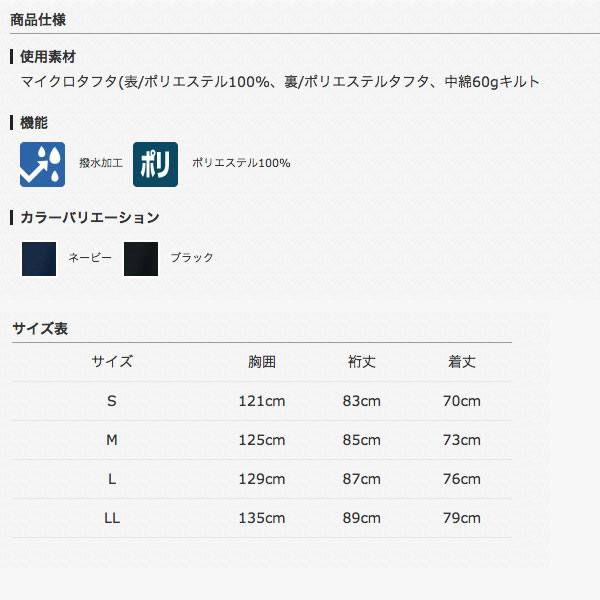Click the 73cm length value
This screenshot has height=600, width=600.
coord(462,440)
